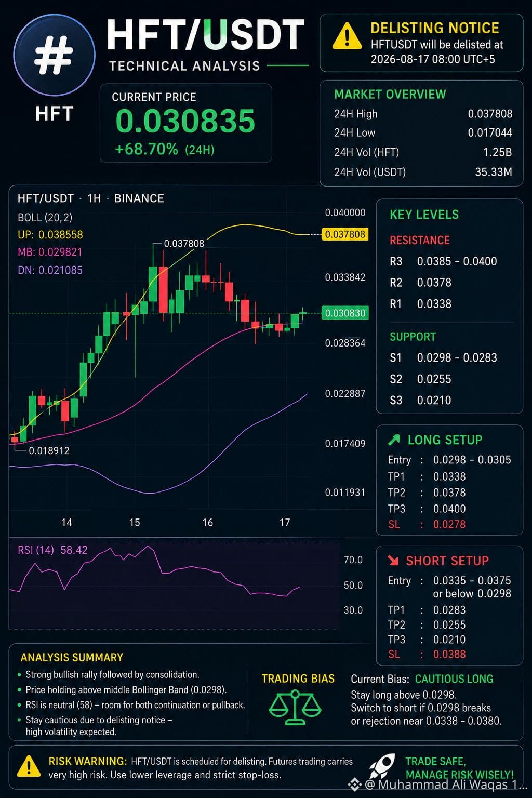Click the Technical Analysis subtitle
Image resolution: width=532 pixels, height=798 pixels.
(184, 66)
